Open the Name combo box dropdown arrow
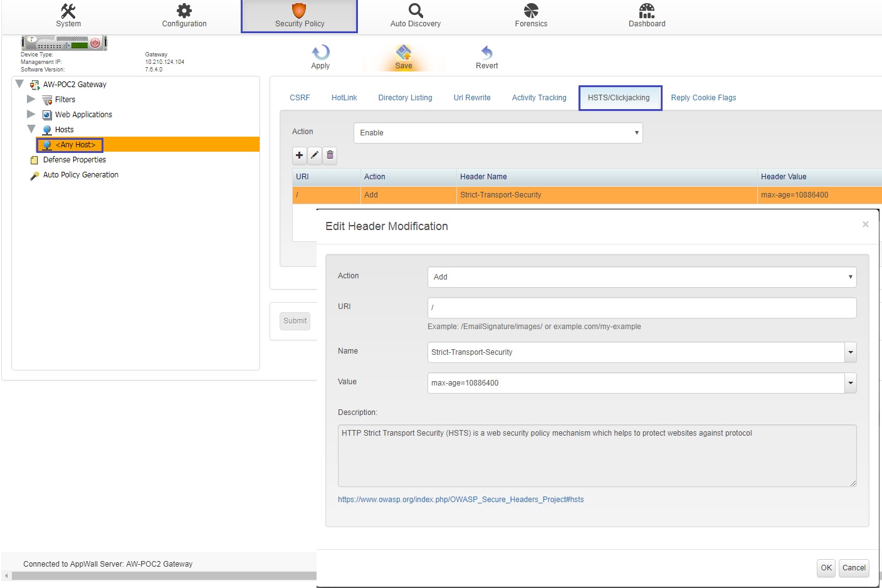 pos(850,352)
